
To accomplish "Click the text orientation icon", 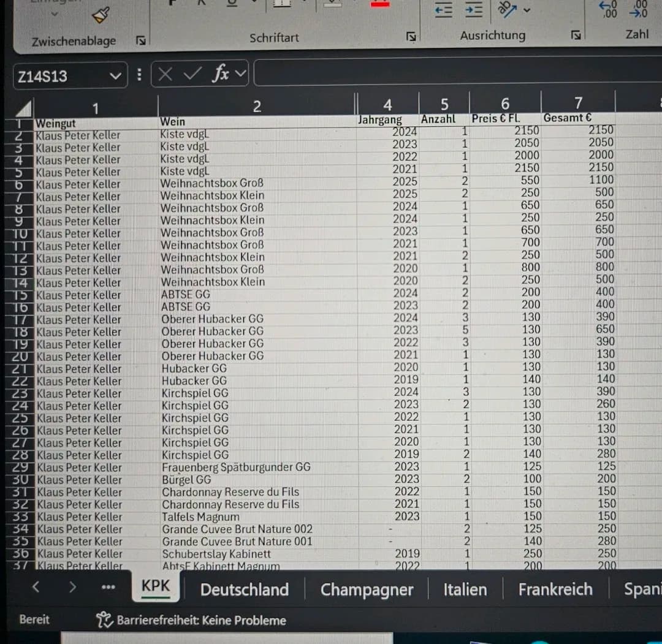I will [507, 9].
